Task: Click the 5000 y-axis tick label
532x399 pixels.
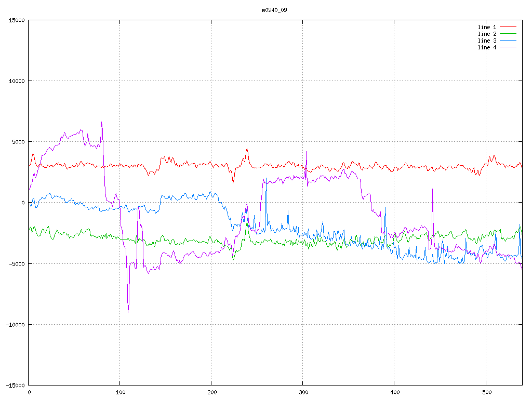Action: tap(18, 142)
